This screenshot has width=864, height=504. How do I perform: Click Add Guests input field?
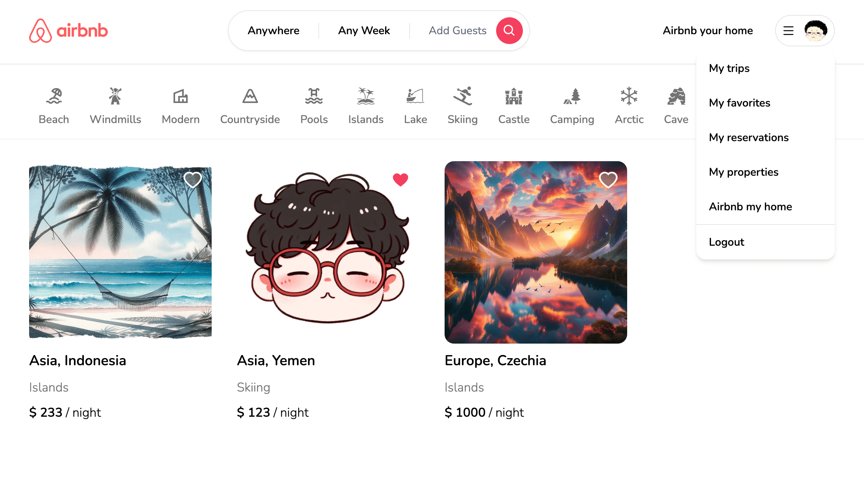[x=457, y=30]
